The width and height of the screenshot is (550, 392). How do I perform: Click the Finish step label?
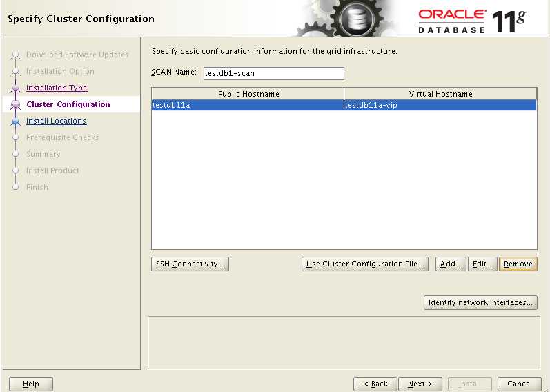[x=37, y=187]
